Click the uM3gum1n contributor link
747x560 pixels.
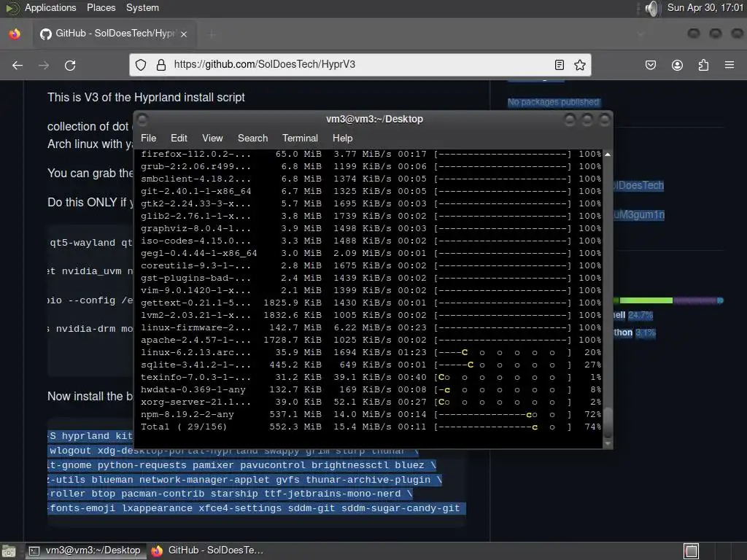[639, 215]
